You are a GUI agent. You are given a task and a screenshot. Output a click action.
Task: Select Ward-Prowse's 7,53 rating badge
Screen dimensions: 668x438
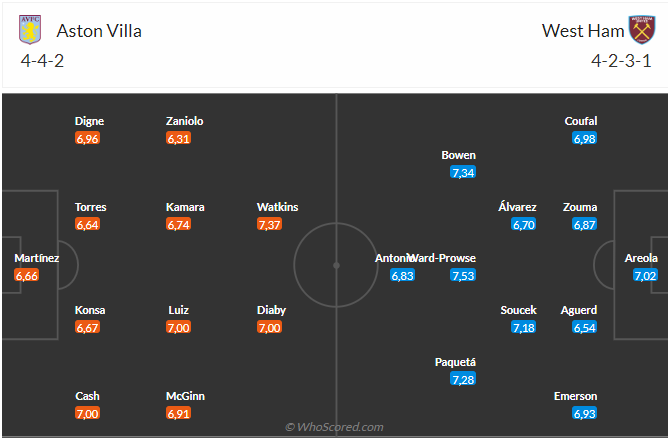coord(462,275)
